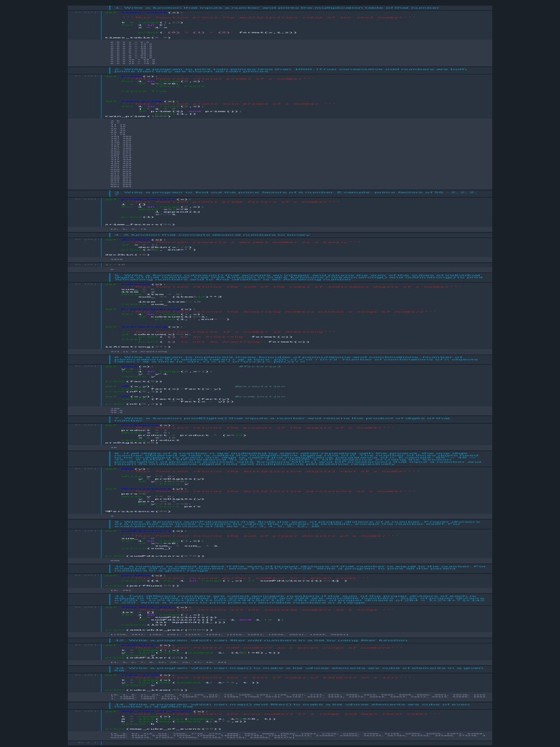Click the question 6 permutations and combinations heading
This screenshot has width=560, height=747.
(295, 359)
